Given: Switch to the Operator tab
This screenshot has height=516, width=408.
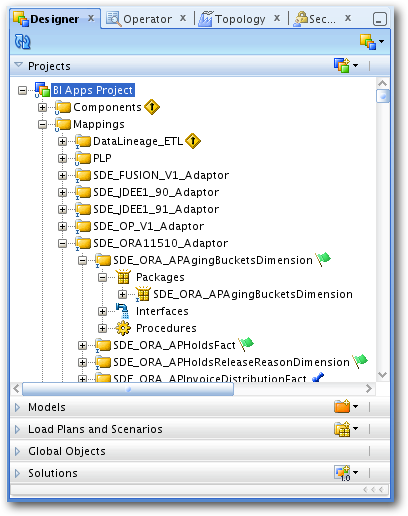Looking at the screenshot, I should pyautogui.click(x=147, y=19).
